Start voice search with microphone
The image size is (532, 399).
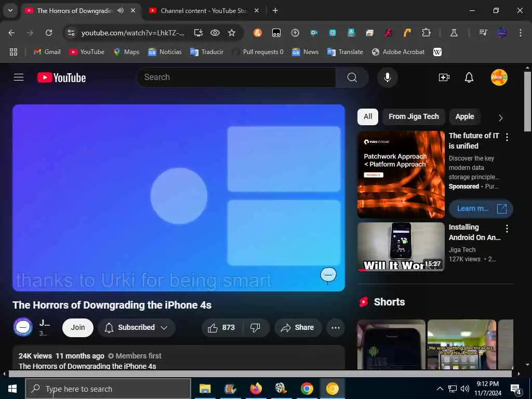387,77
